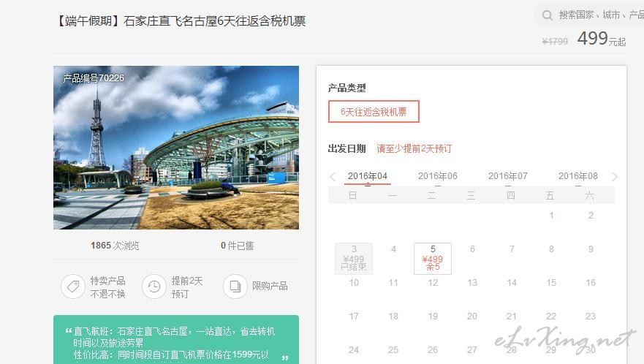Click the Nagoya product photo thumbnail

pos(176,148)
